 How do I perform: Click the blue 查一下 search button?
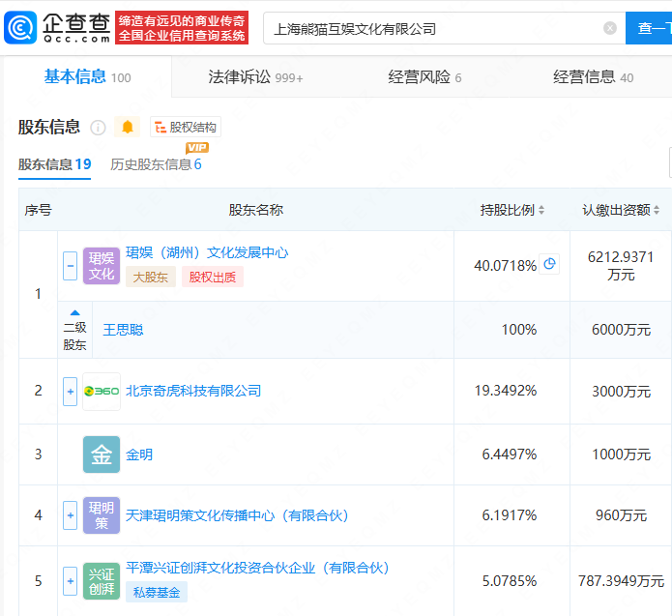tap(649, 28)
